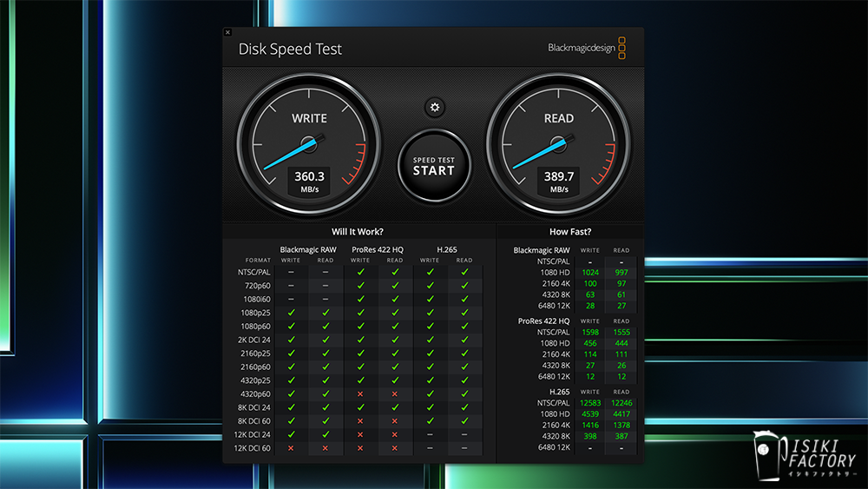Click the 1080i60 format row label
This screenshot has width=868, height=489.
[x=257, y=299]
